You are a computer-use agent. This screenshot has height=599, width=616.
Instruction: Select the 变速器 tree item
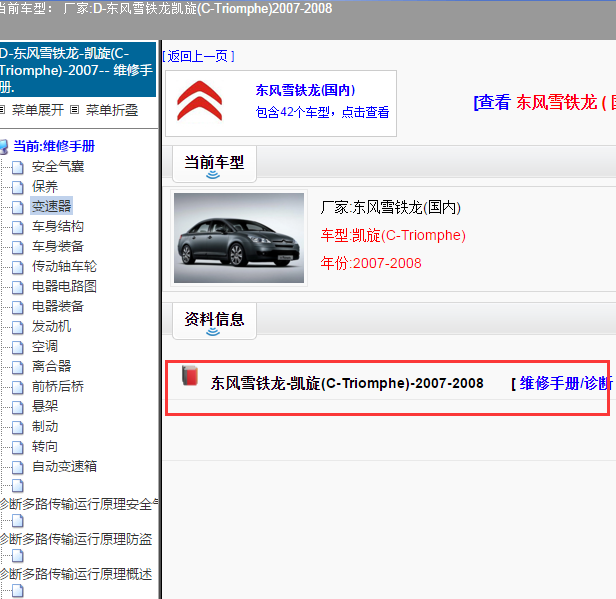click(x=51, y=206)
